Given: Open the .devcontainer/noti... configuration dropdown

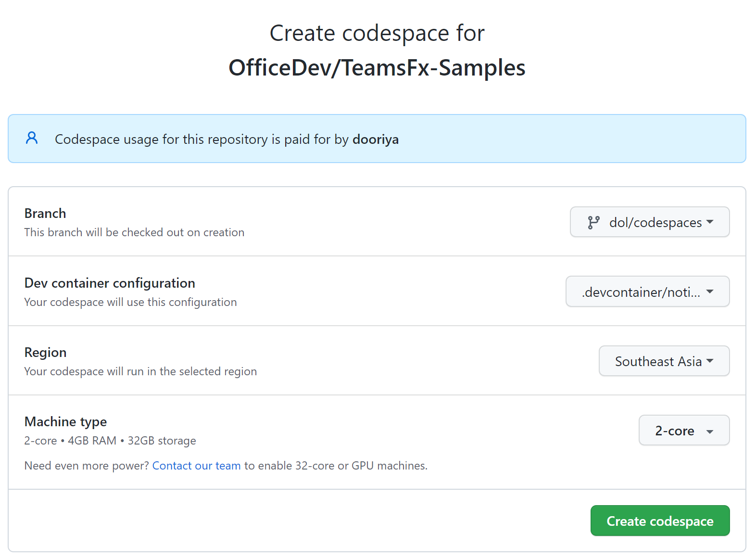Looking at the screenshot, I should [x=647, y=292].
